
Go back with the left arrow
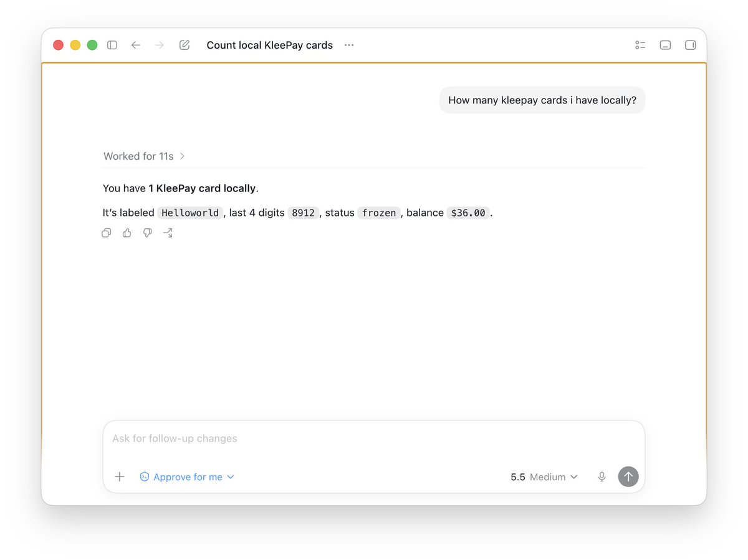pos(136,45)
